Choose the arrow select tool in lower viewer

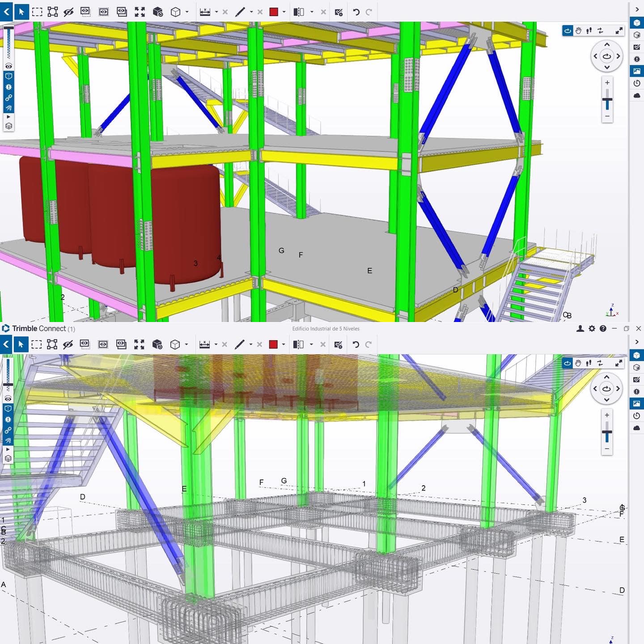(21, 344)
